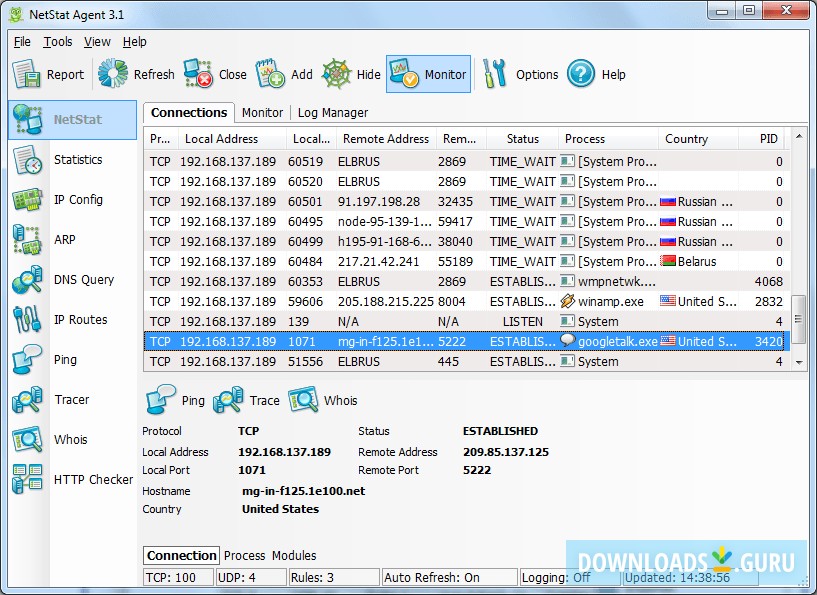This screenshot has width=817, height=595.
Task: Select the googletalk.exe connection row
Action: coord(467,342)
